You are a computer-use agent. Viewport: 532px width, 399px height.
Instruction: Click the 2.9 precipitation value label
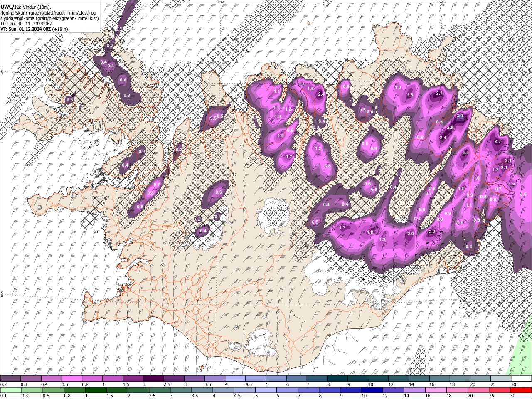450,127
